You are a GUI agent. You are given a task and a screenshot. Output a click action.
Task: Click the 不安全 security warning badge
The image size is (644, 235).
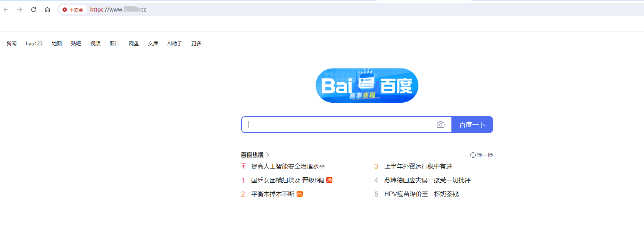[73, 10]
